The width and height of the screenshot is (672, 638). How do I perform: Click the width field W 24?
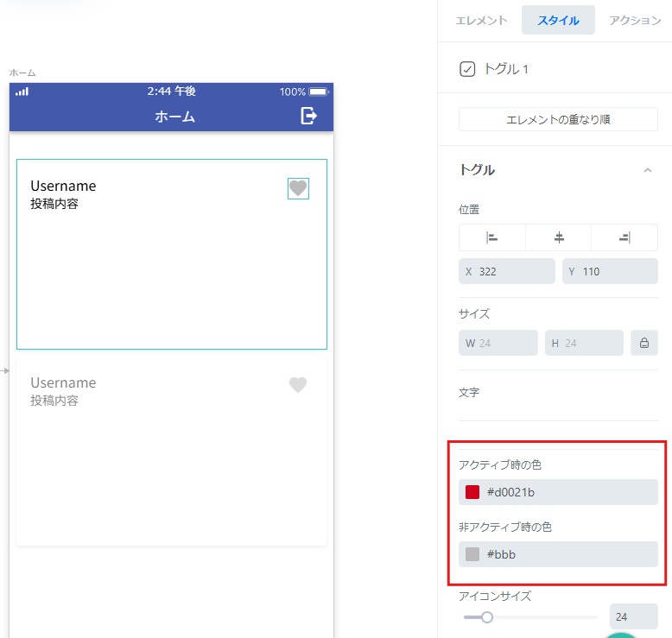[498, 343]
